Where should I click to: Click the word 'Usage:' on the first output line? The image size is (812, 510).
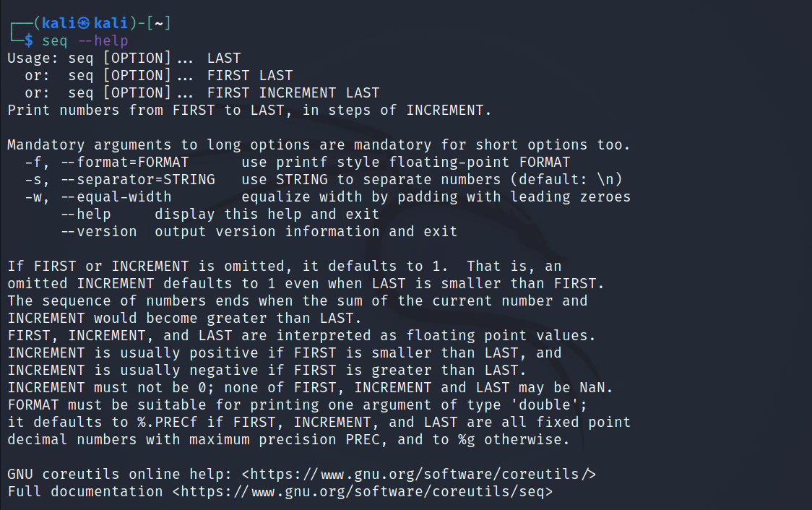(x=33, y=59)
